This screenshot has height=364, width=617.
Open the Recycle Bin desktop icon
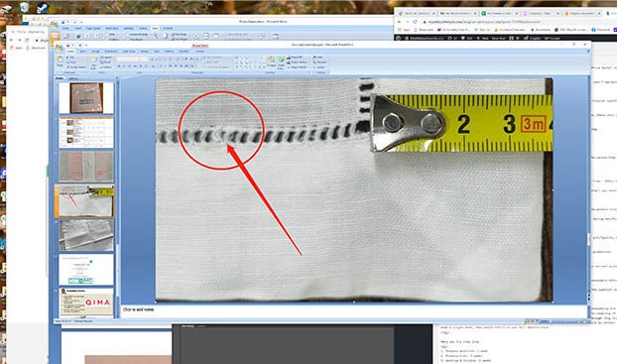coord(25,7)
